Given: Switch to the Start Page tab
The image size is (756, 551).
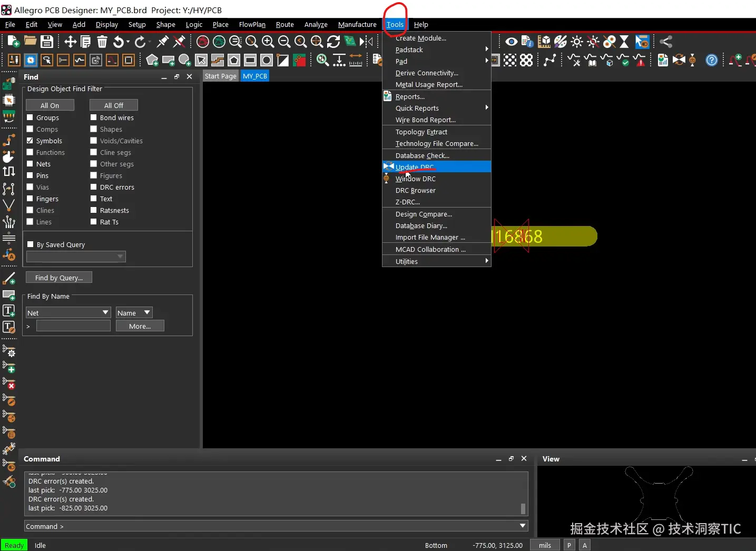Looking at the screenshot, I should [220, 76].
